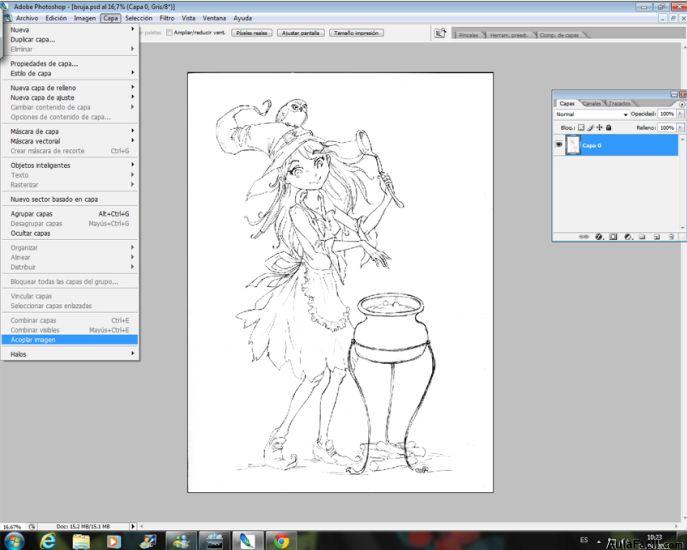Viewport: 687px width, 550px height.
Task: Switch to the Canales tab
Action: coord(592,103)
